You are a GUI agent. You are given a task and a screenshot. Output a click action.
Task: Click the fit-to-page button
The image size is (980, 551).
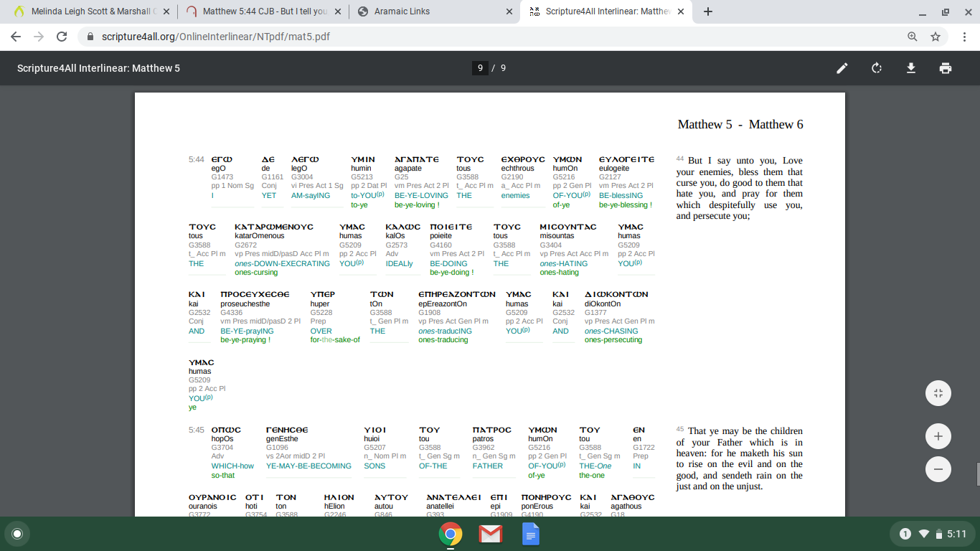point(938,393)
